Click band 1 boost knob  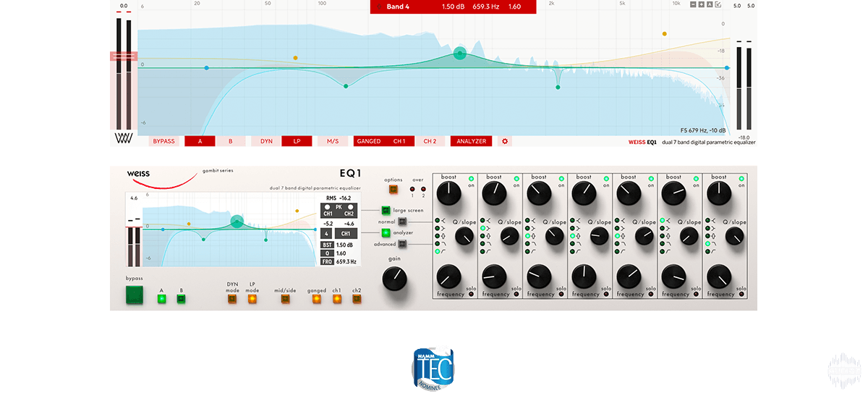pyautogui.click(x=448, y=193)
